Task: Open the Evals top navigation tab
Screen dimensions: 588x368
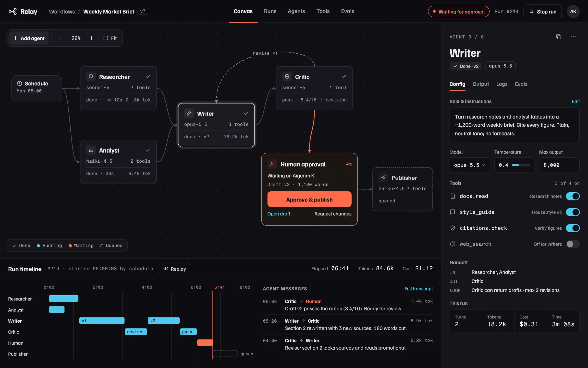Action: (x=347, y=11)
